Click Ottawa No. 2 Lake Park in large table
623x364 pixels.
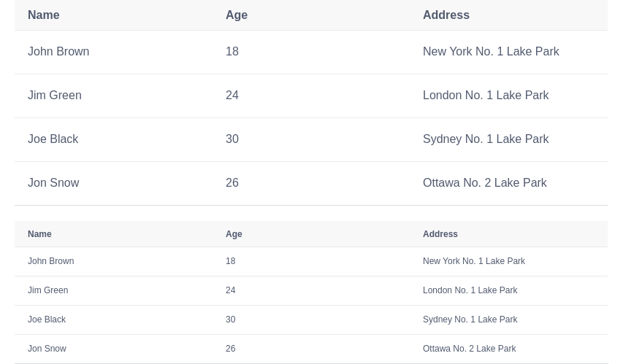[484, 183]
